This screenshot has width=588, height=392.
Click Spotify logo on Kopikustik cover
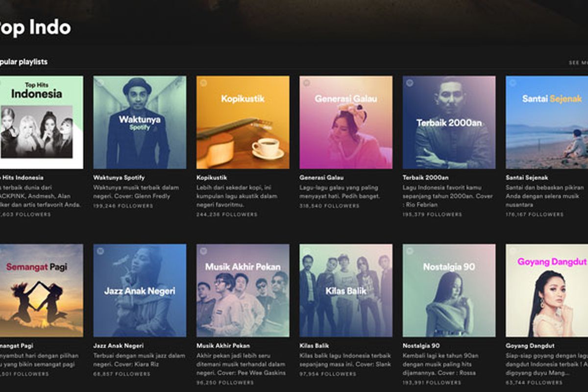click(x=203, y=83)
